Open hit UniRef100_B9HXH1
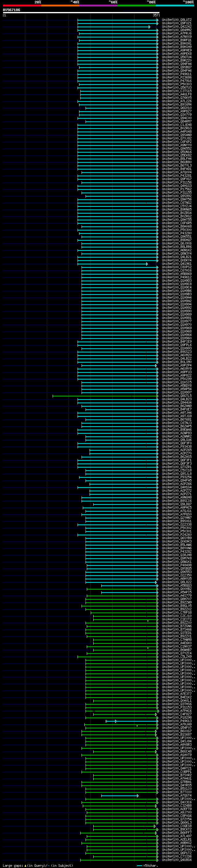The height and width of the screenshot is (868, 197). tap(177, 43)
